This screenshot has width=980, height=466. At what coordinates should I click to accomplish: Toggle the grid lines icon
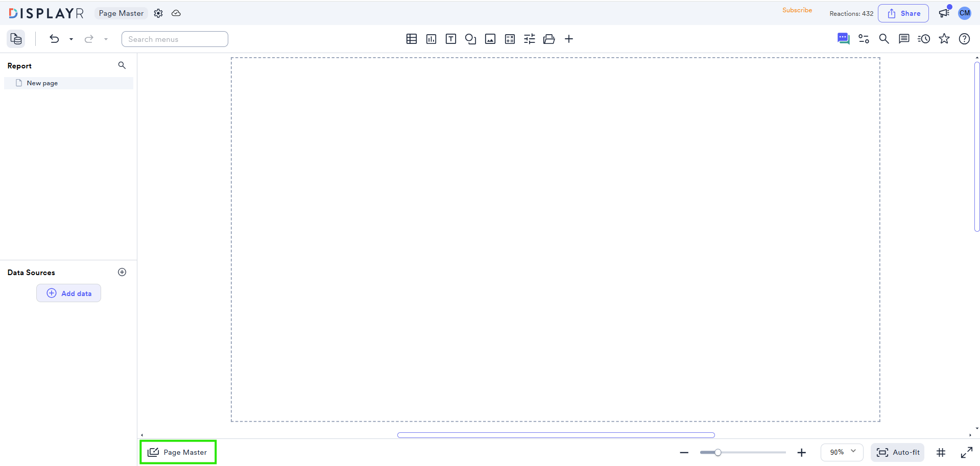point(941,453)
